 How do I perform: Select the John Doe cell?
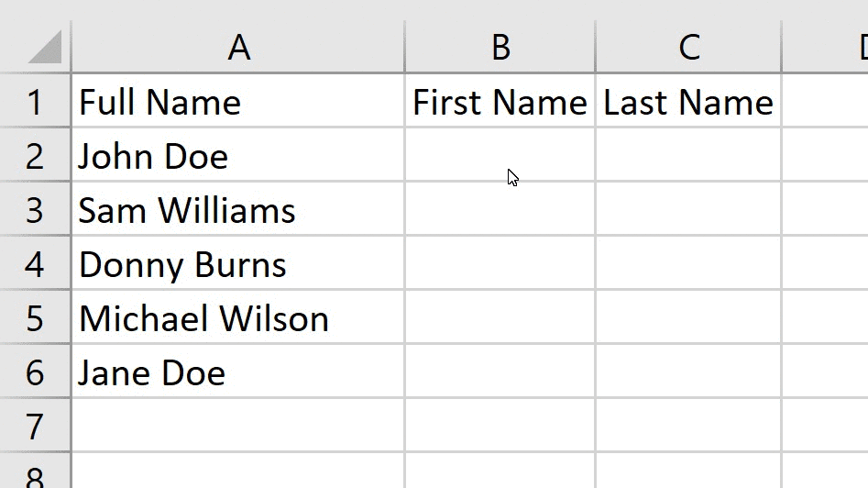[x=238, y=156]
